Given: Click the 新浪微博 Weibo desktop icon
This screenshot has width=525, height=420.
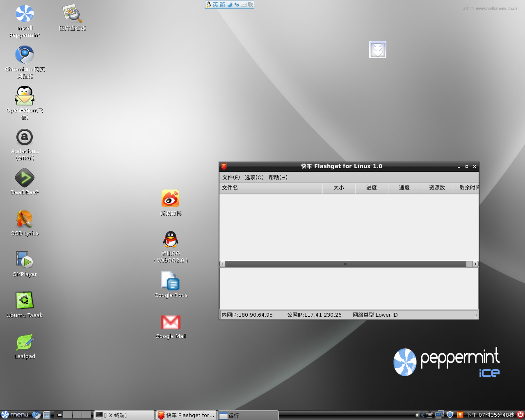Looking at the screenshot, I should [x=171, y=199].
